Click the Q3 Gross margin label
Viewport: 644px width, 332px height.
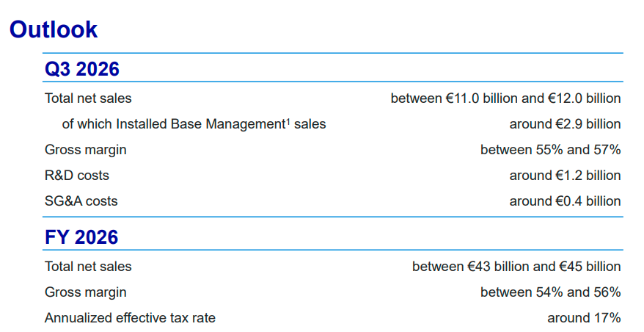coord(85,150)
